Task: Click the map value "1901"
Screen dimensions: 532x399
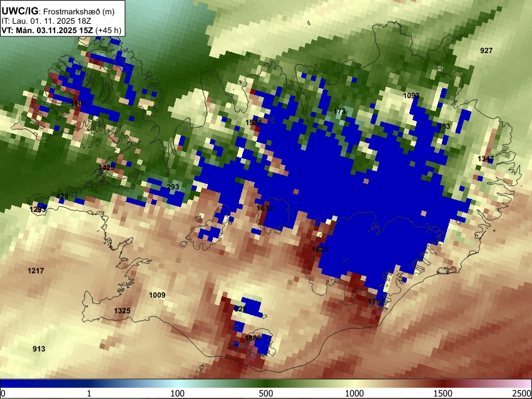Action: click(x=78, y=103)
